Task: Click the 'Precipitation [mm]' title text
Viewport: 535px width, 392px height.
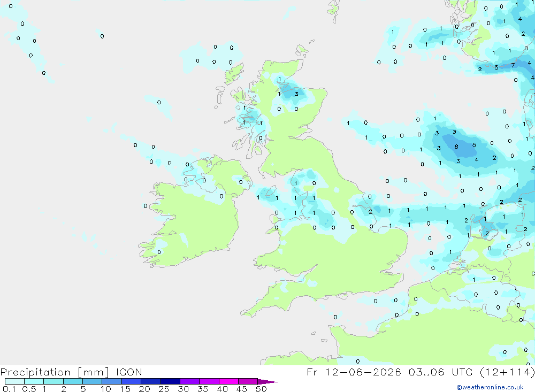Action: 55,372
